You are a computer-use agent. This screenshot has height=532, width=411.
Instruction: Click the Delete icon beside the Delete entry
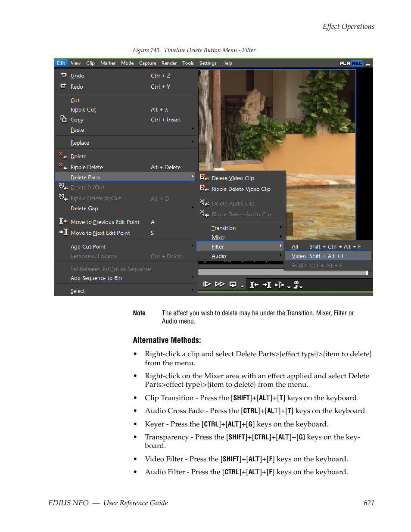[x=63, y=156]
